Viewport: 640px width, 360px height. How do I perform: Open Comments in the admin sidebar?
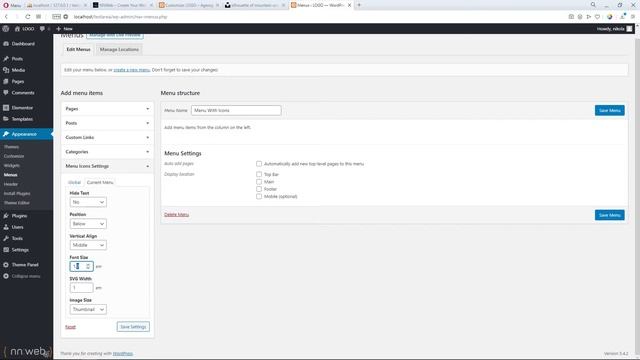coord(23,93)
